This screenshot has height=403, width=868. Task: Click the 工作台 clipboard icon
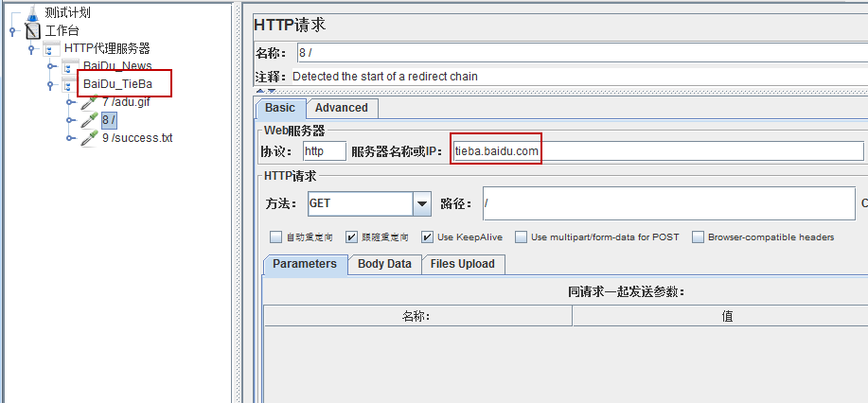pyautogui.click(x=33, y=31)
